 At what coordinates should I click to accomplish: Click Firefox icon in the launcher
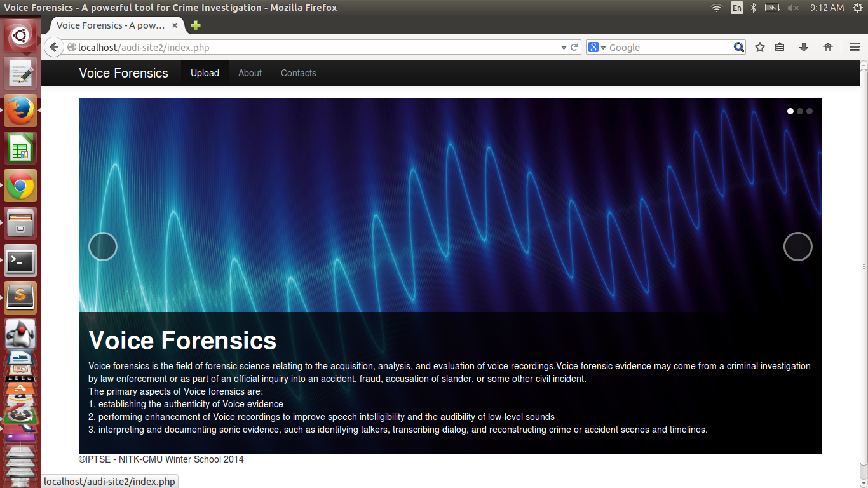[x=20, y=111]
